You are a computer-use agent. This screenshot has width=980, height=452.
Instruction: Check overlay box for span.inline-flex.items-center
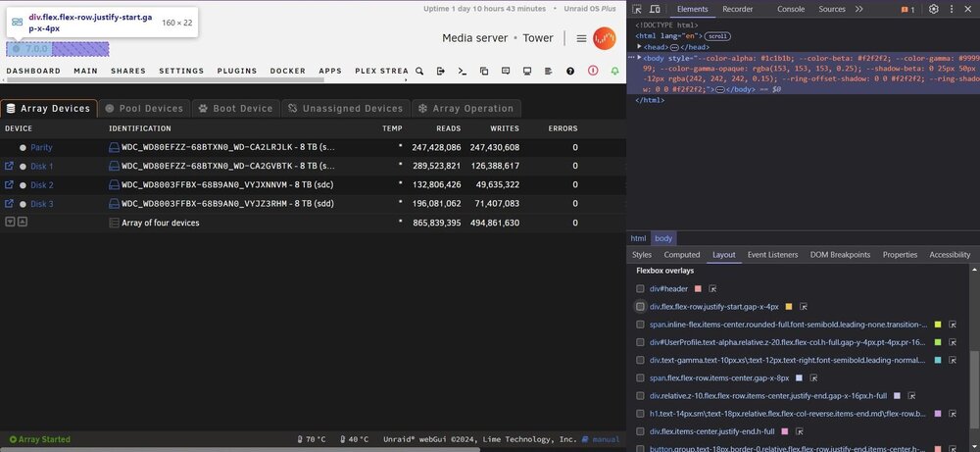pyautogui.click(x=640, y=325)
